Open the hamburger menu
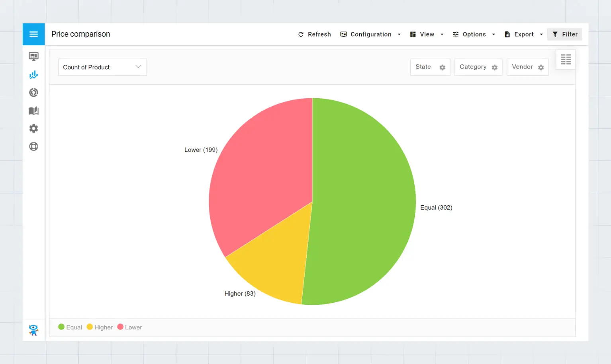This screenshot has height=364, width=611. point(33,34)
